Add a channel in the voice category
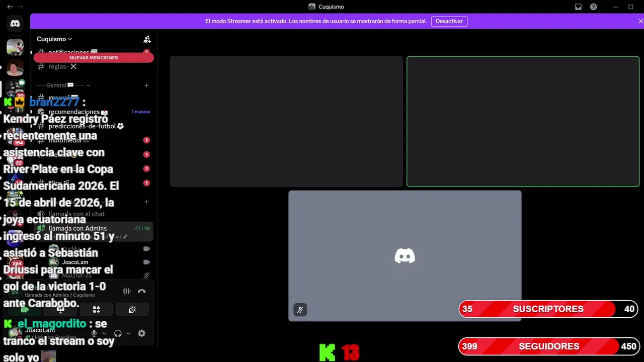This screenshot has height=362, width=644. (146, 202)
